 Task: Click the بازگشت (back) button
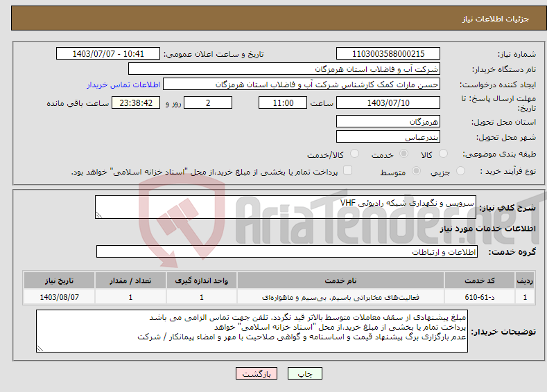click(x=257, y=373)
